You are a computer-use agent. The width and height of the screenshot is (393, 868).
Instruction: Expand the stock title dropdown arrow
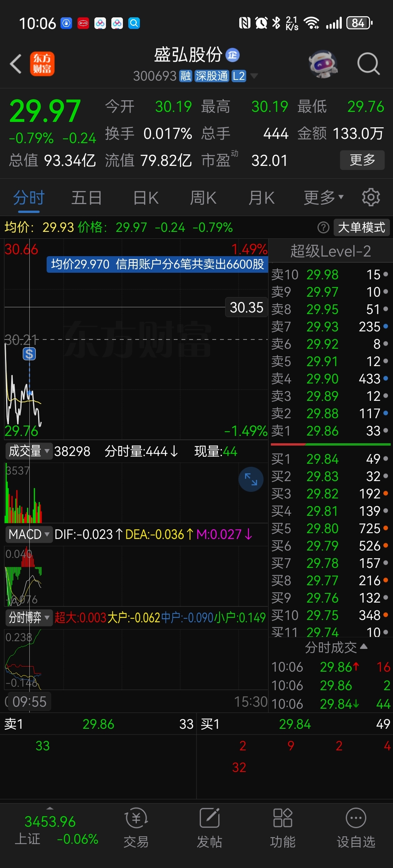pyautogui.click(x=254, y=76)
